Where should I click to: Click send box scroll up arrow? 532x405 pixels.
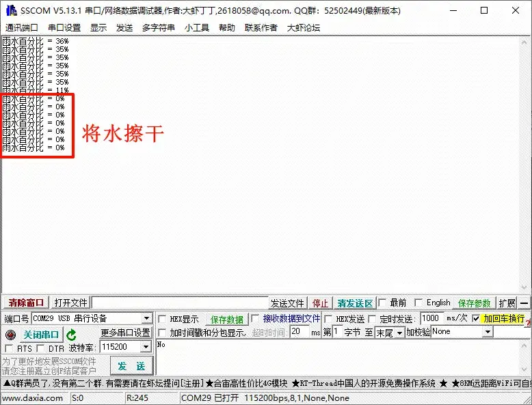point(524,346)
